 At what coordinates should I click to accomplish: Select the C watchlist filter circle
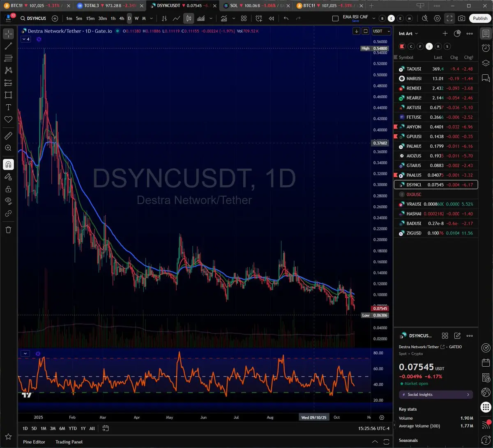coord(411,46)
